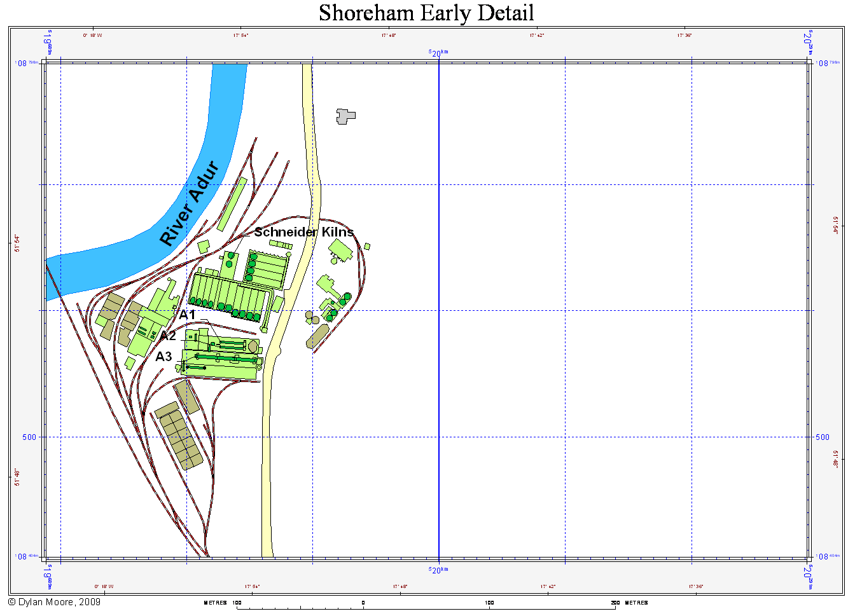
Task: Click the "520 km" easting label above the map
Action: (438, 53)
